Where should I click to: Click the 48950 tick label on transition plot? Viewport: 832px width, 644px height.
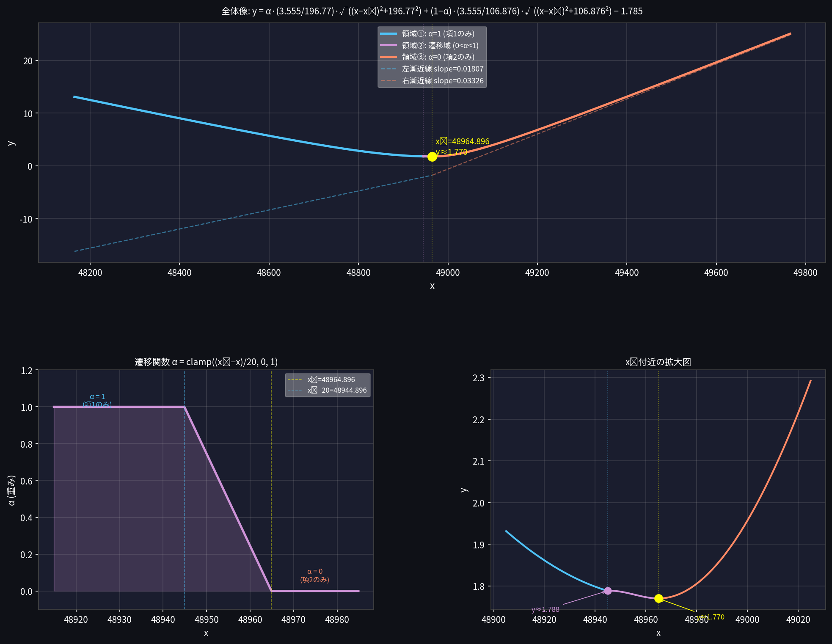point(206,620)
